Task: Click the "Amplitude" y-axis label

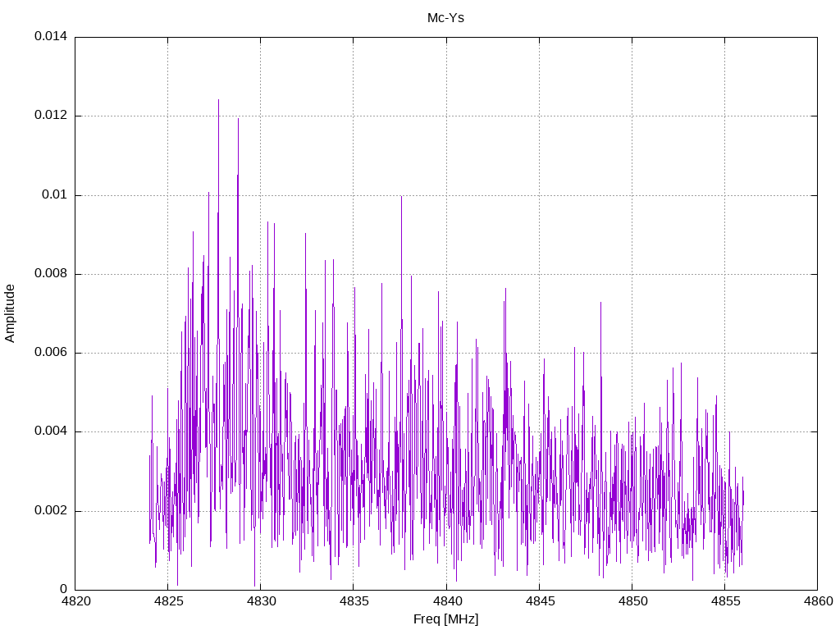Action: pos(10,313)
